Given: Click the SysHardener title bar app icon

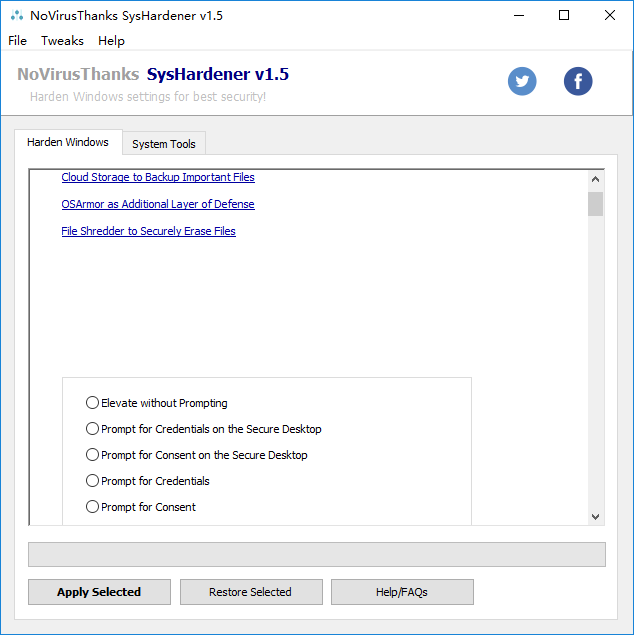Looking at the screenshot, I should coord(17,15).
